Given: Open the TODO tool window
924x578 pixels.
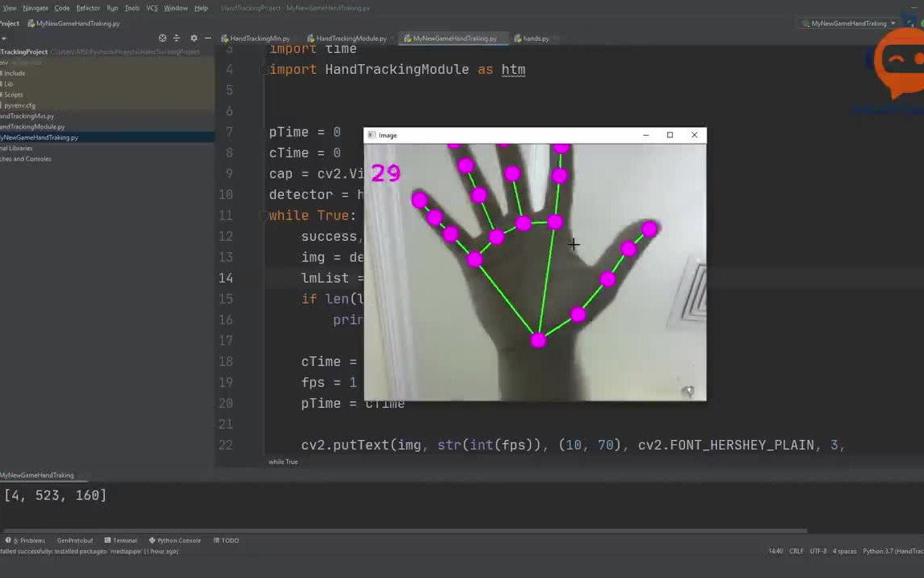Looking at the screenshot, I should pos(226,540).
